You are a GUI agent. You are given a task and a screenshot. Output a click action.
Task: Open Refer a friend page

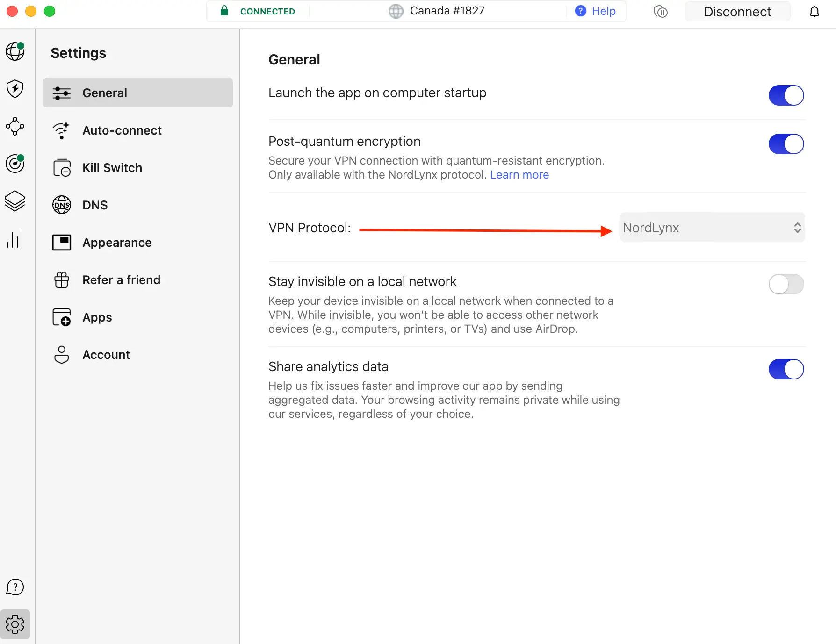pyautogui.click(x=138, y=279)
